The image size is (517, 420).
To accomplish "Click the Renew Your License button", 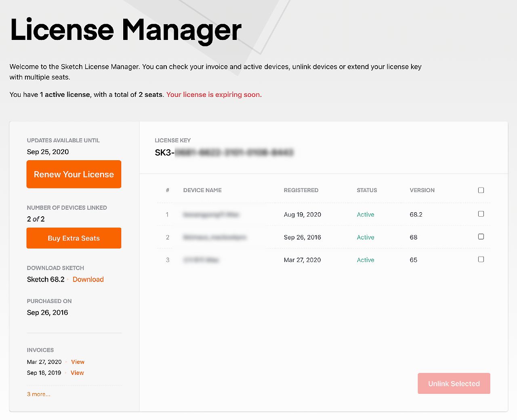I will click(74, 174).
